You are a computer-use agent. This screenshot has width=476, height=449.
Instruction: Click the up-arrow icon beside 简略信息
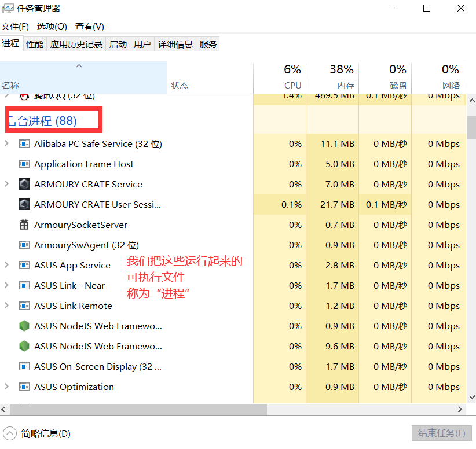coord(10,433)
